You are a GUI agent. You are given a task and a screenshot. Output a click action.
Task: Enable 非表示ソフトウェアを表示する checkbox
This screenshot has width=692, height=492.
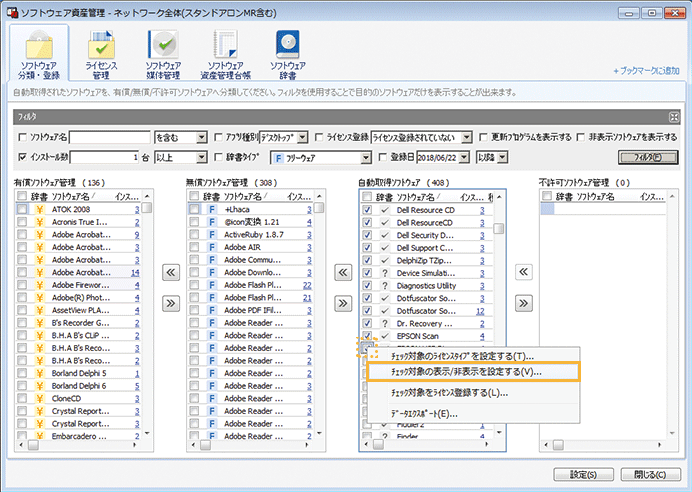[581, 138]
